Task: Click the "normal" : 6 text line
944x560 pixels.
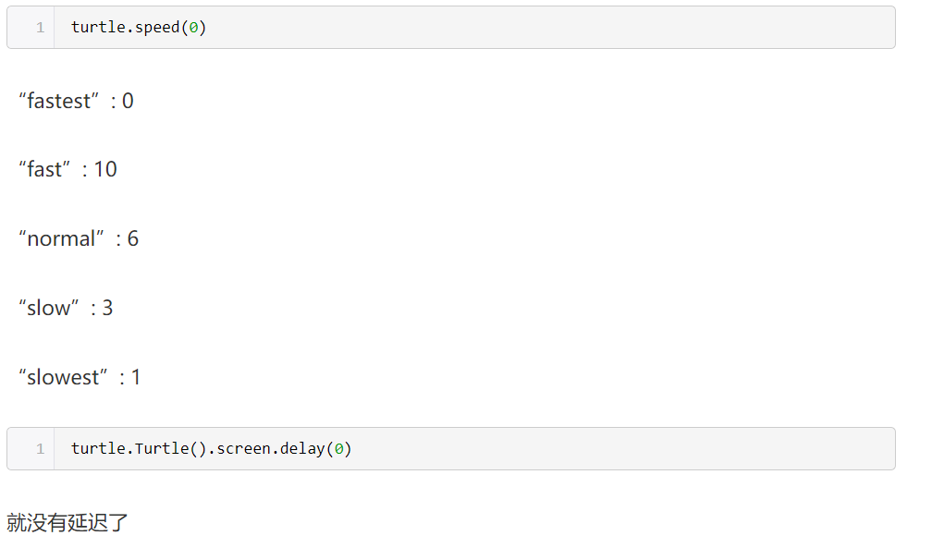Action: 79,238
